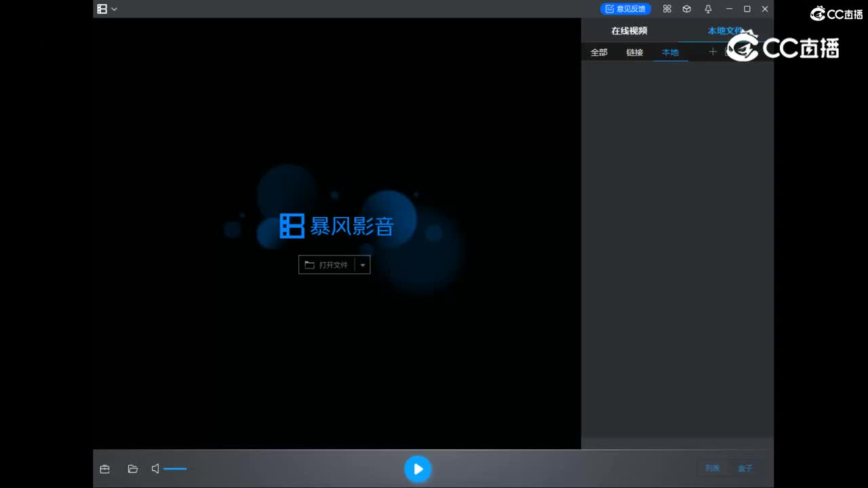
Task: Click the playback progress bar above controls
Action: click(x=433, y=450)
